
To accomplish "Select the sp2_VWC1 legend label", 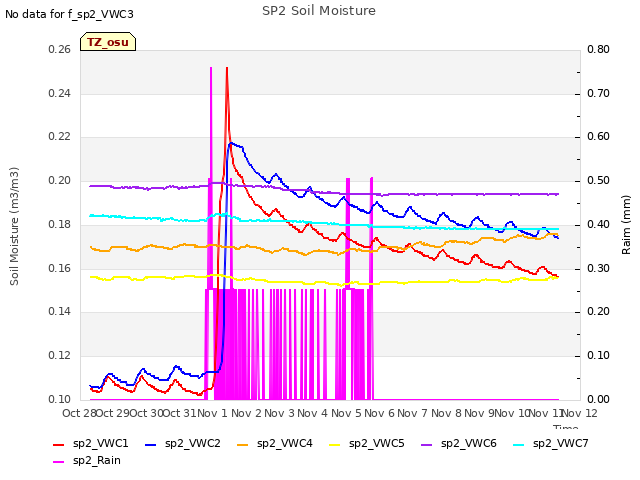I will pos(100,444).
